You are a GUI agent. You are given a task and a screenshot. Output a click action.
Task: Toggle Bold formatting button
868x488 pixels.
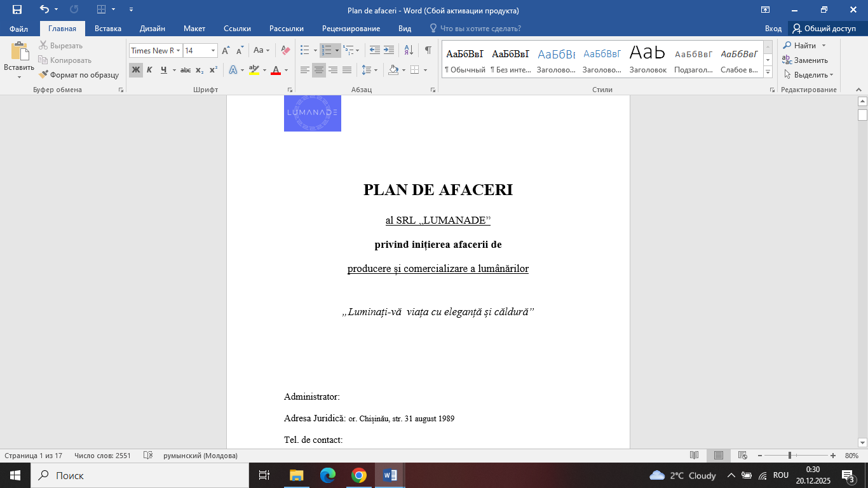[135, 70]
